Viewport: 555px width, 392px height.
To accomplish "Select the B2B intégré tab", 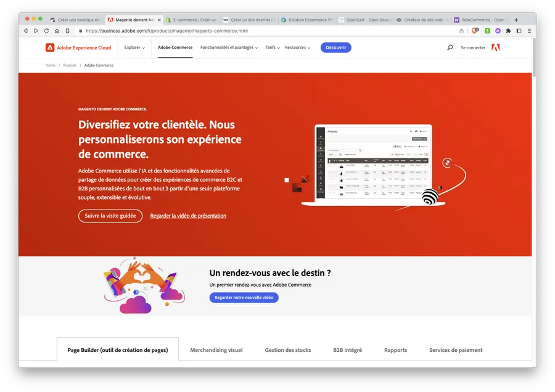I will 348,350.
